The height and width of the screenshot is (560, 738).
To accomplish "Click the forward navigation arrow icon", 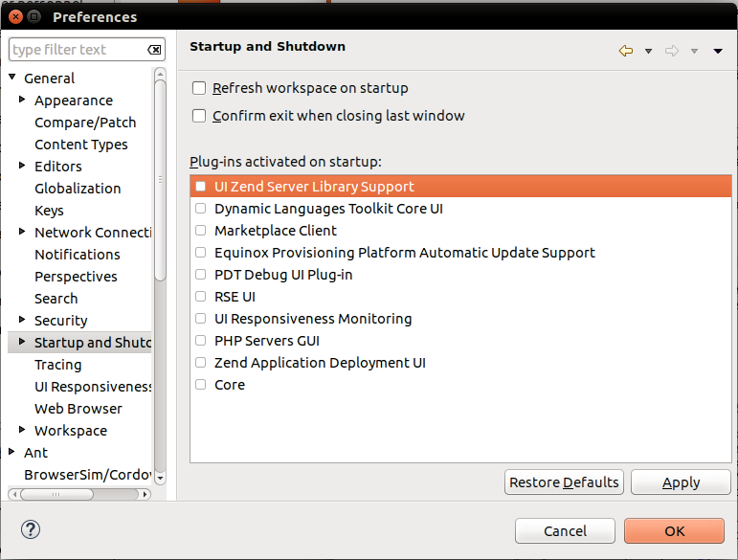I will coord(672,51).
